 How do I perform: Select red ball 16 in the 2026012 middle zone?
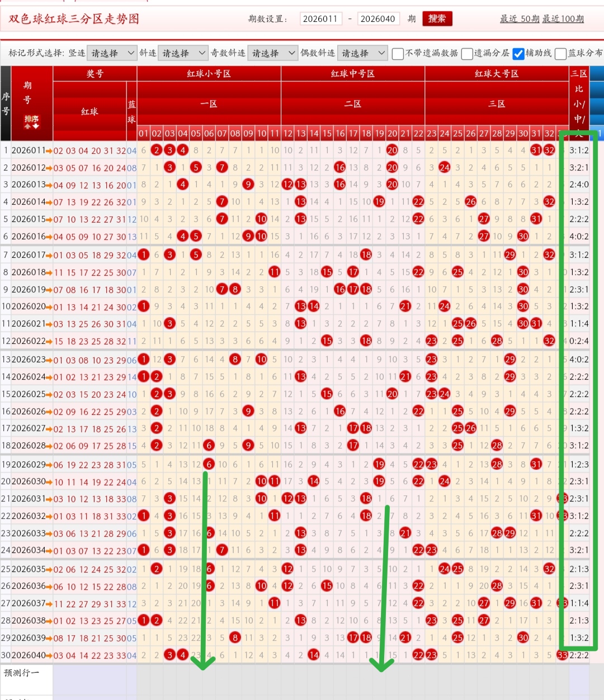(339, 167)
